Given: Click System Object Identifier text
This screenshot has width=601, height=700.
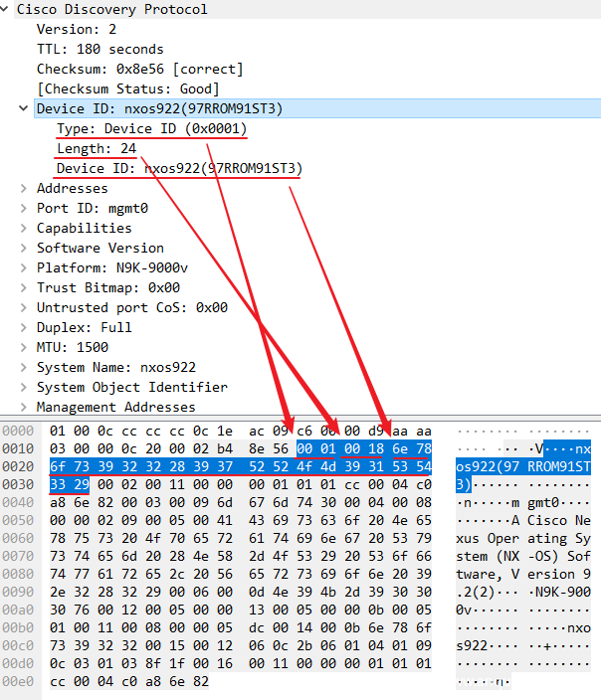Looking at the screenshot, I should pos(132,387).
